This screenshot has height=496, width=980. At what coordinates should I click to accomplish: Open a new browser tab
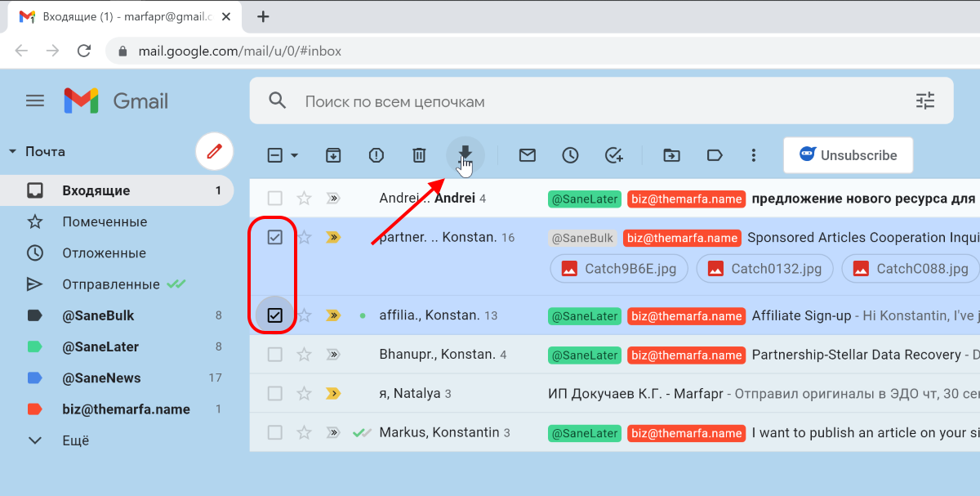[x=263, y=16]
